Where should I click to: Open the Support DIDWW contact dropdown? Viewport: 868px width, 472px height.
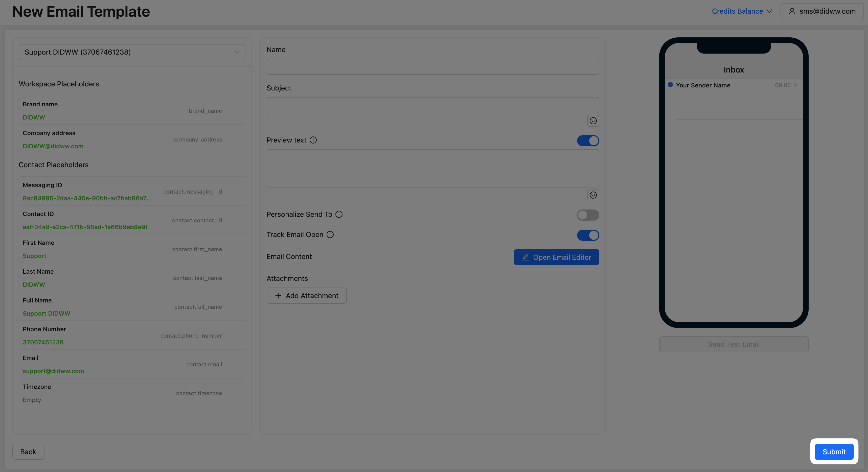coord(132,52)
